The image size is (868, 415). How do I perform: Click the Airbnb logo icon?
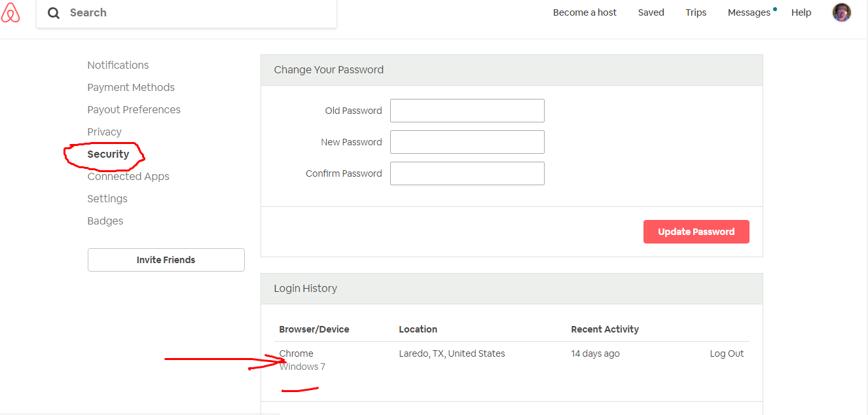click(10, 12)
